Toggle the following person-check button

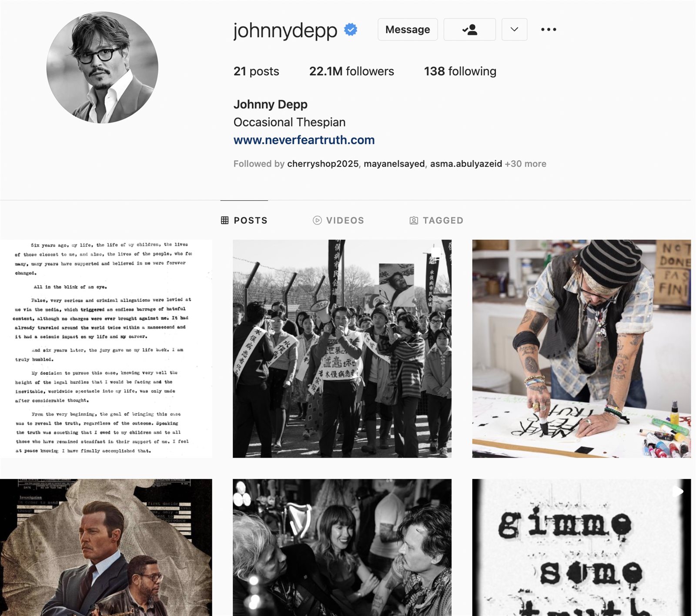470,30
